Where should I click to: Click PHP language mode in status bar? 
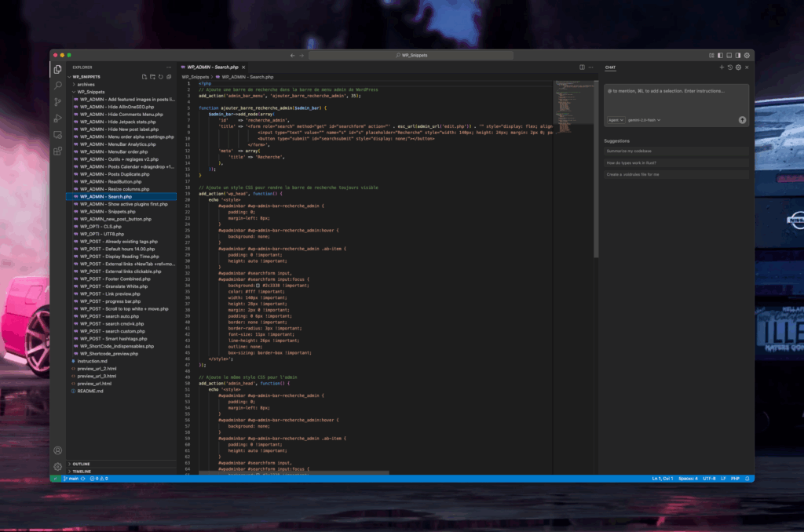click(x=735, y=479)
